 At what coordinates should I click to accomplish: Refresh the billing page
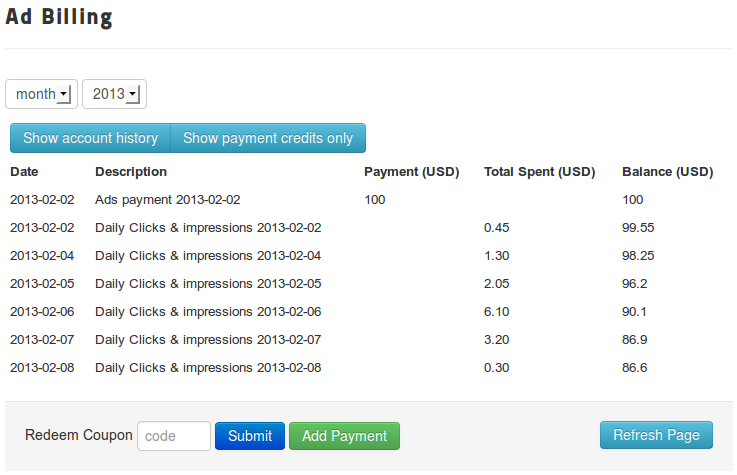pos(655,435)
